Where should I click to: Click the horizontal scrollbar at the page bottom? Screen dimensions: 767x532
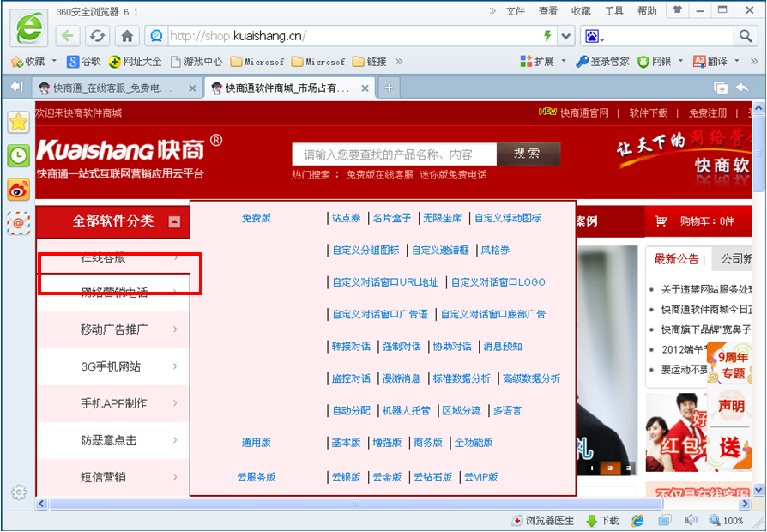click(356, 504)
